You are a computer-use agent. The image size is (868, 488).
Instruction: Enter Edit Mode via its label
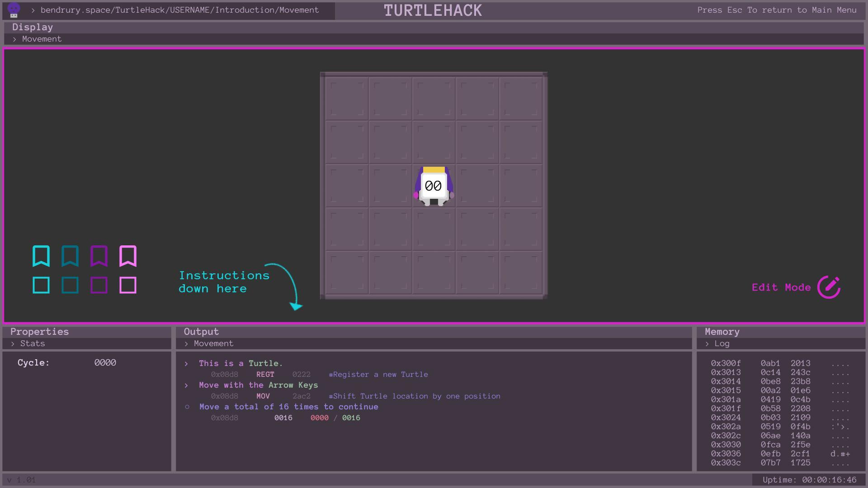781,287
